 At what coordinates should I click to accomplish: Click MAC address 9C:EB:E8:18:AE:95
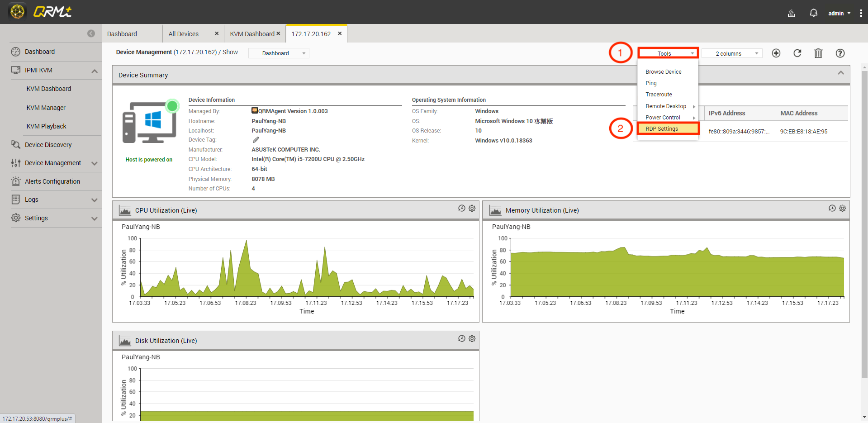pyautogui.click(x=804, y=132)
